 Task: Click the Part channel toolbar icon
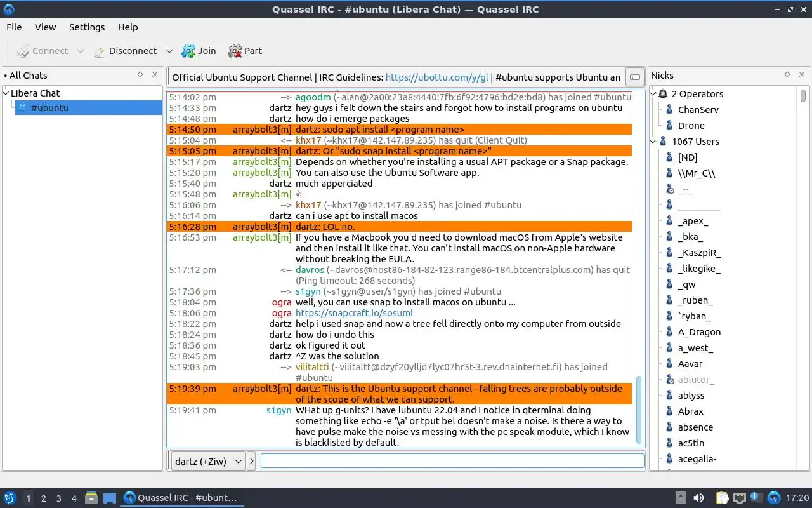coord(235,51)
